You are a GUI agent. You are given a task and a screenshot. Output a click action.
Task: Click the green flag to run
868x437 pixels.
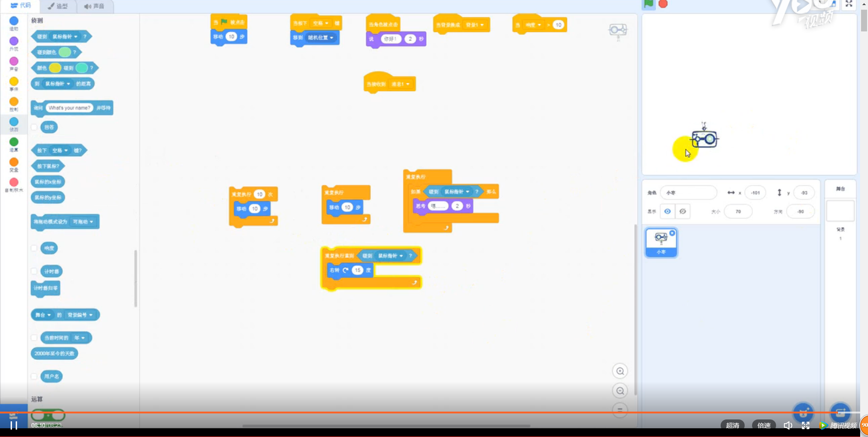[649, 4]
